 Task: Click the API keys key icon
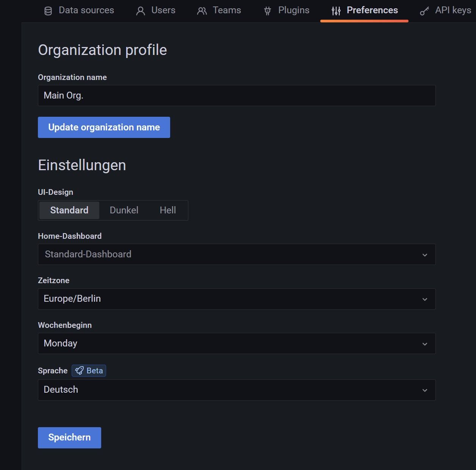coord(424,11)
